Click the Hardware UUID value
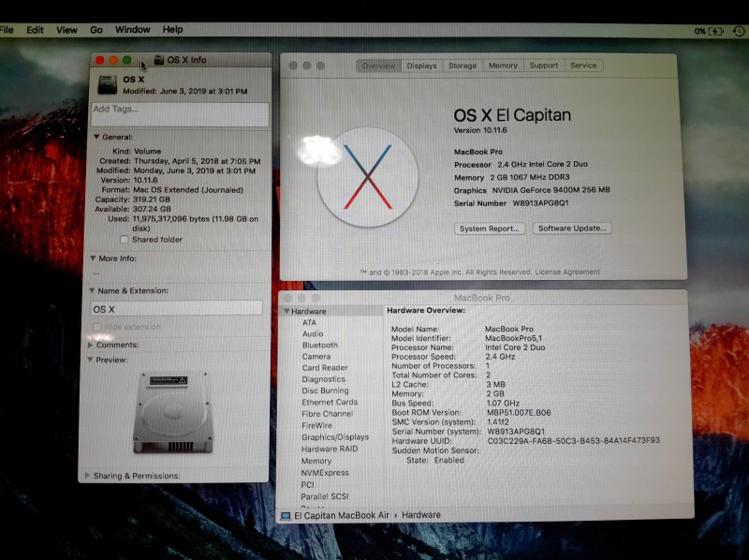 click(x=573, y=440)
